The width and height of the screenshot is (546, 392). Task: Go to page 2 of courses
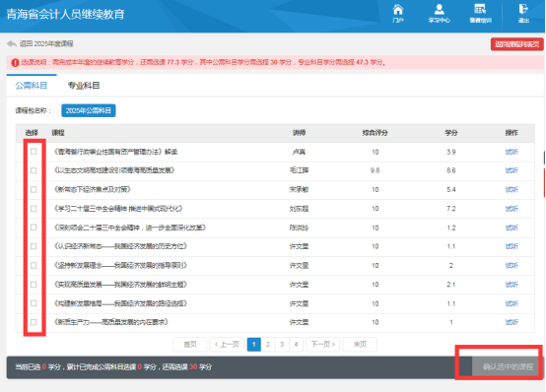coord(268,345)
